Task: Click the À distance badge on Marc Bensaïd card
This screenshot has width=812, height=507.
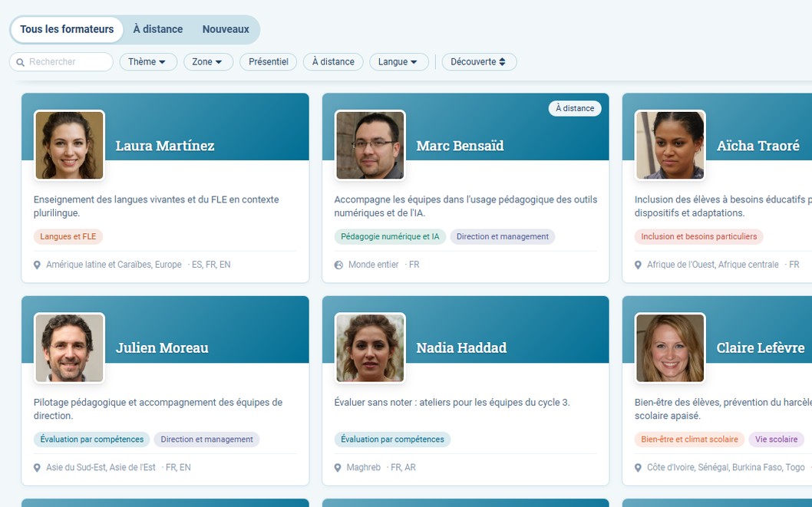Action: coord(575,109)
